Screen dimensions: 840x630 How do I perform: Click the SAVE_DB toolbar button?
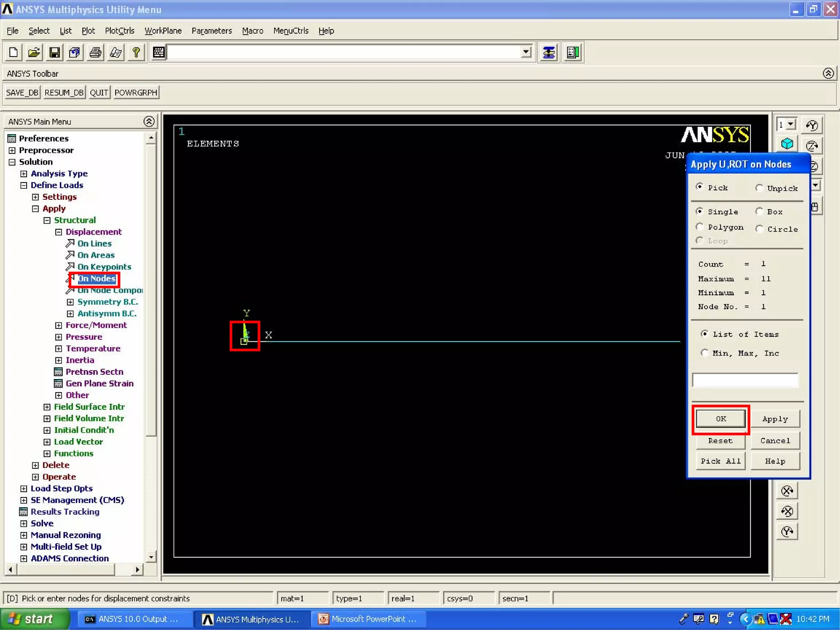[x=22, y=93]
